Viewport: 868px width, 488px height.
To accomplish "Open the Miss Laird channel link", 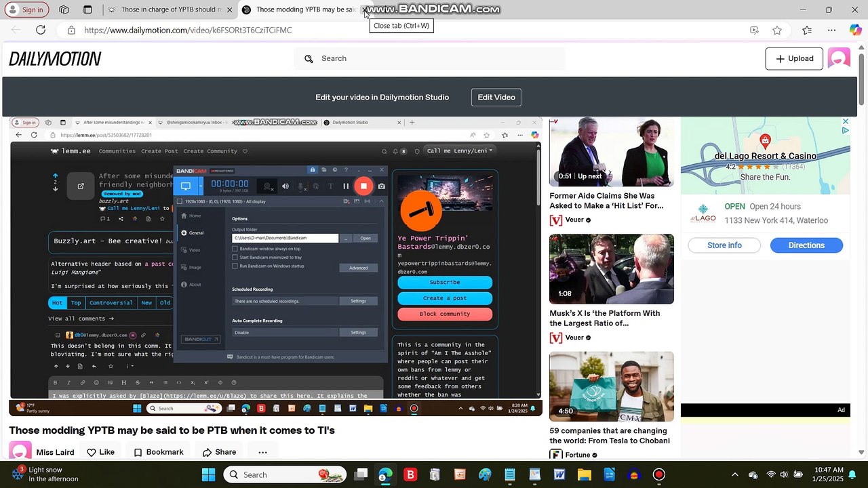I will coord(55,452).
